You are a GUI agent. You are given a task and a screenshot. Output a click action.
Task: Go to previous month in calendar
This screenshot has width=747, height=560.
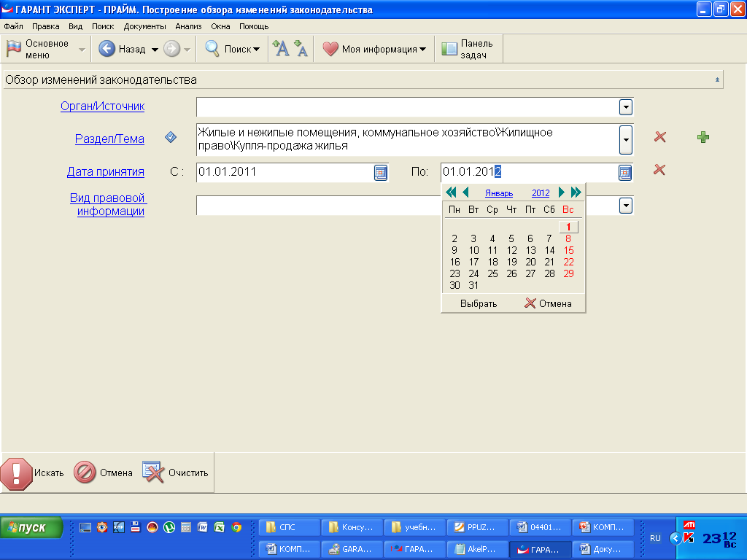tap(465, 192)
